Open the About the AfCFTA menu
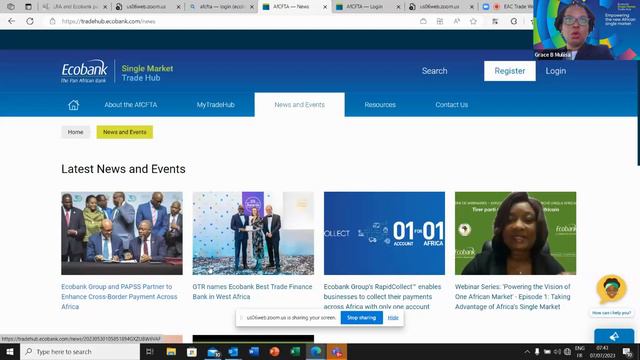This screenshot has height=360, width=640. pos(131,105)
